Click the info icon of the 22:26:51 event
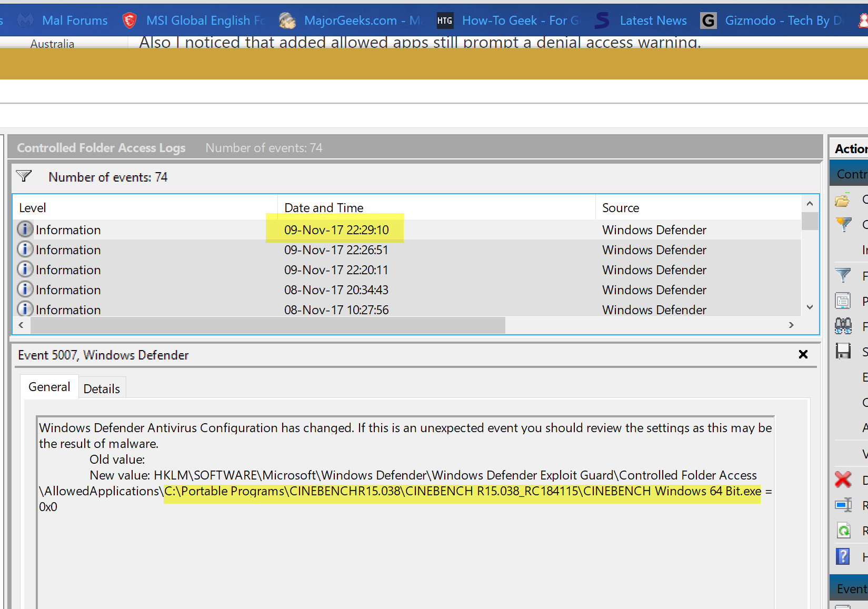Viewport: 868px width, 609px height. click(25, 249)
